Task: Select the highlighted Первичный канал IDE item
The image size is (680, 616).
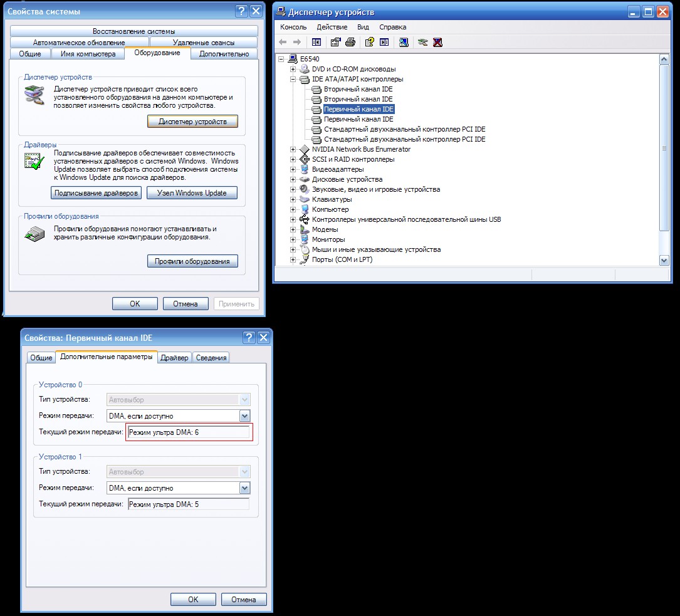Action: pos(358,109)
